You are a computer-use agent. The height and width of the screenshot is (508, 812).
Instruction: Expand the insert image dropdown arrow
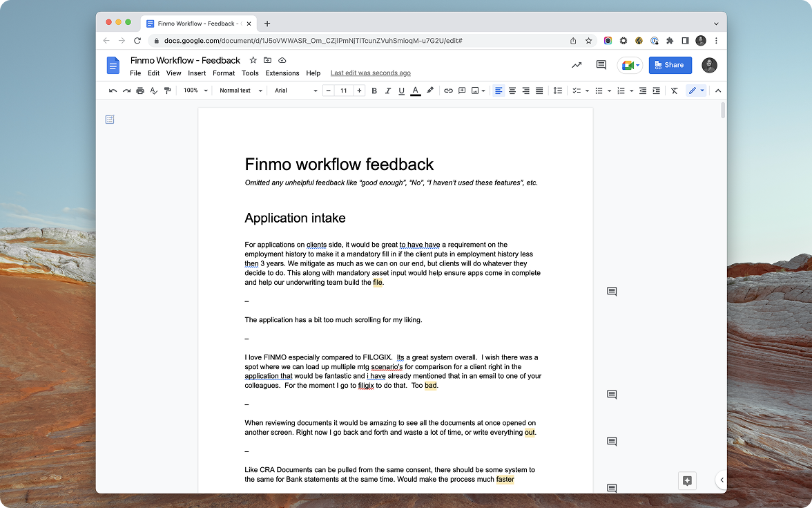pyautogui.click(x=483, y=91)
